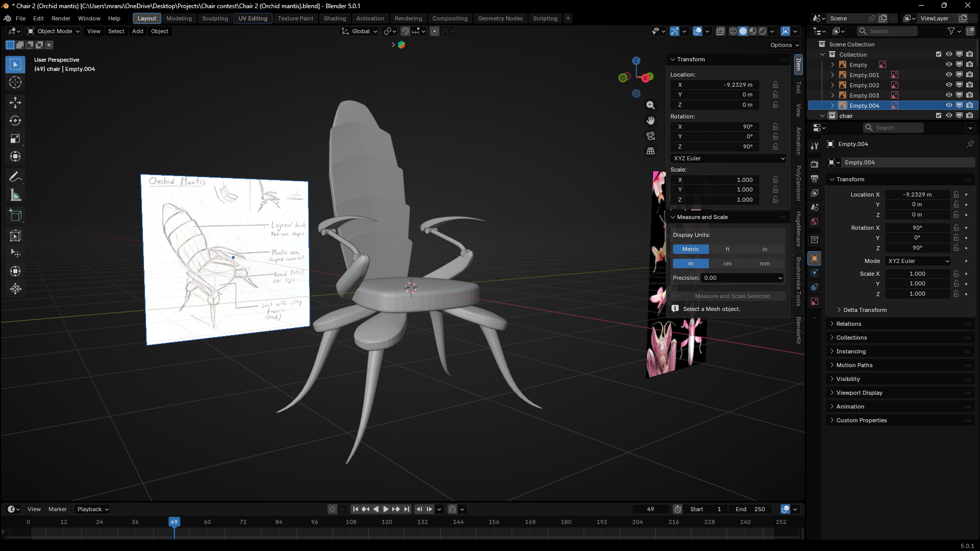Uncheck the Collection exclude checkbox
The width and height of the screenshot is (980, 551).
pos(938,54)
